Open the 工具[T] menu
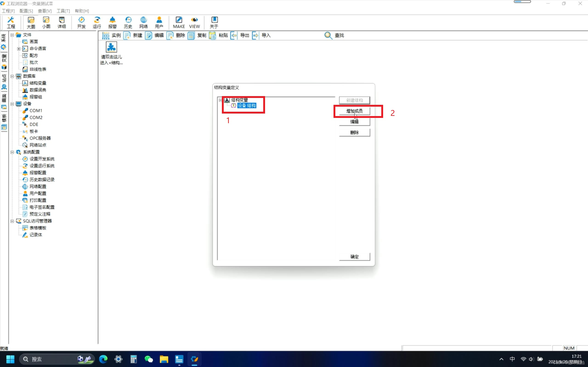 [x=63, y=11]
